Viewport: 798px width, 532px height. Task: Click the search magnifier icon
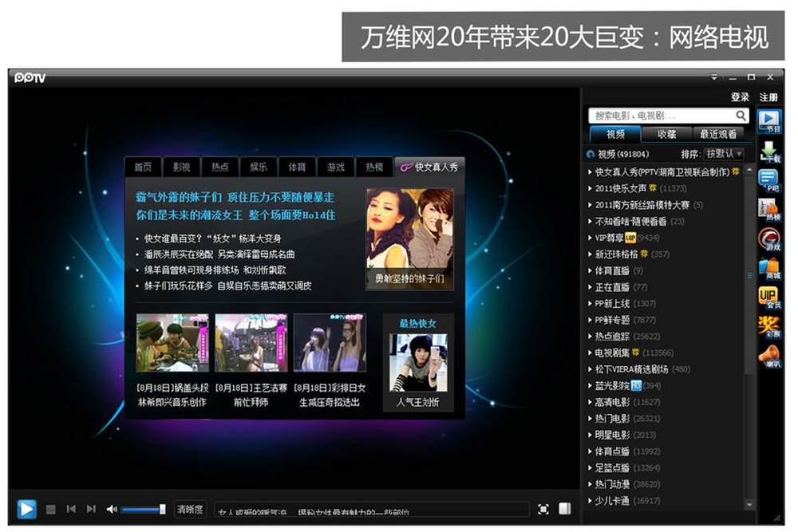[741, 116]
